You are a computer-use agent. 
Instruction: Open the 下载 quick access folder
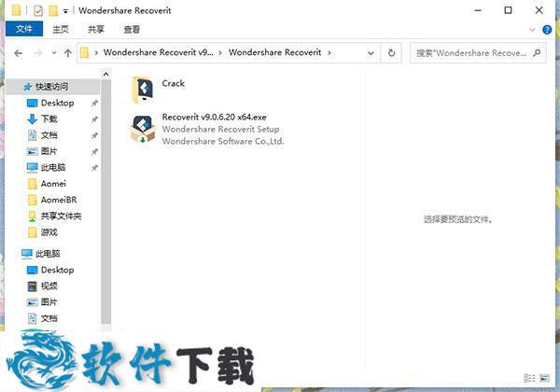click(x=49, y=119)
